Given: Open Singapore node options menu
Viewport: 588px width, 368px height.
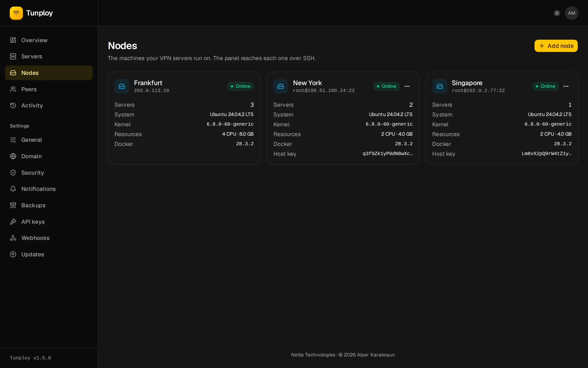Looking at the screenshot, I should 566,86.
